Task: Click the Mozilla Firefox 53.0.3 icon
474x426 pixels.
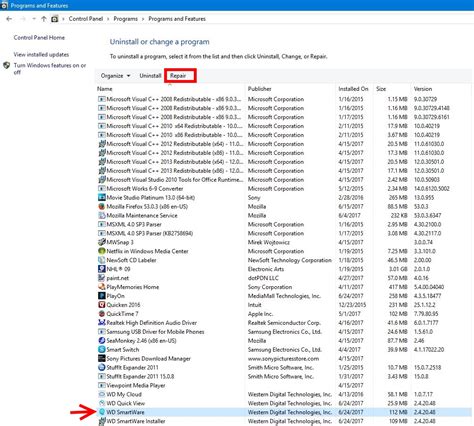Action: 102,206
